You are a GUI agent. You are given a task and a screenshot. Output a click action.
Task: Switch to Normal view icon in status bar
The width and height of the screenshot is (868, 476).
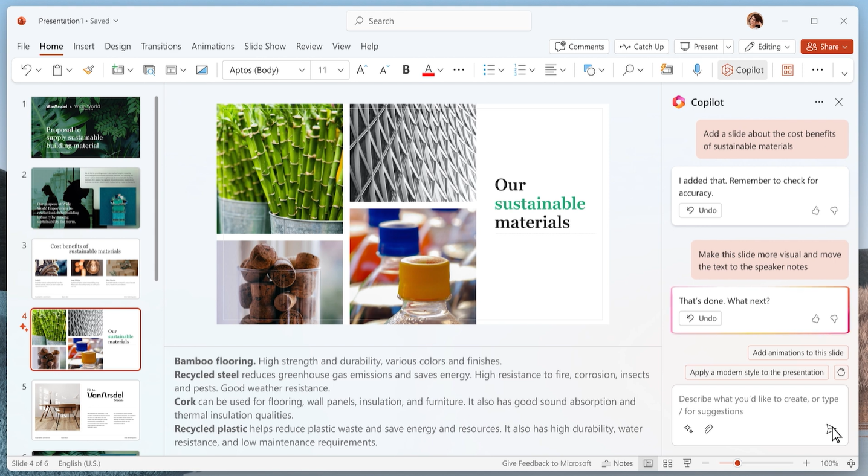648,463
